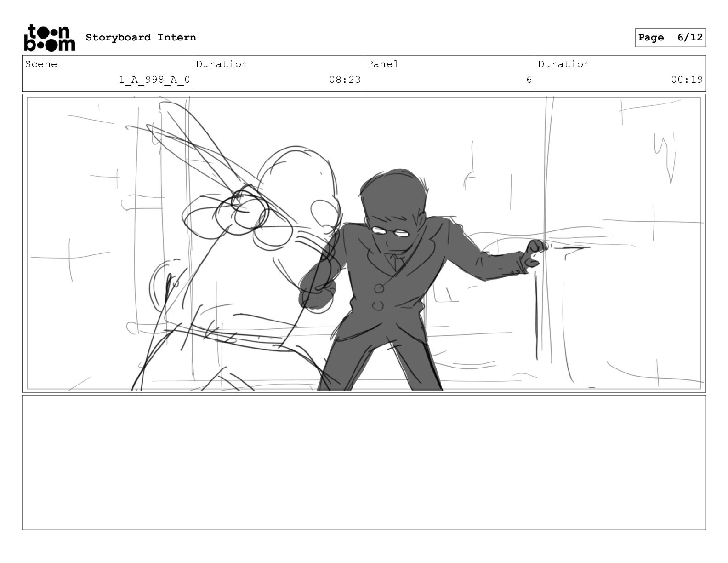728x563 pixels.
Task: Click the storyboard panel sketch image
Action: point(364,243)
